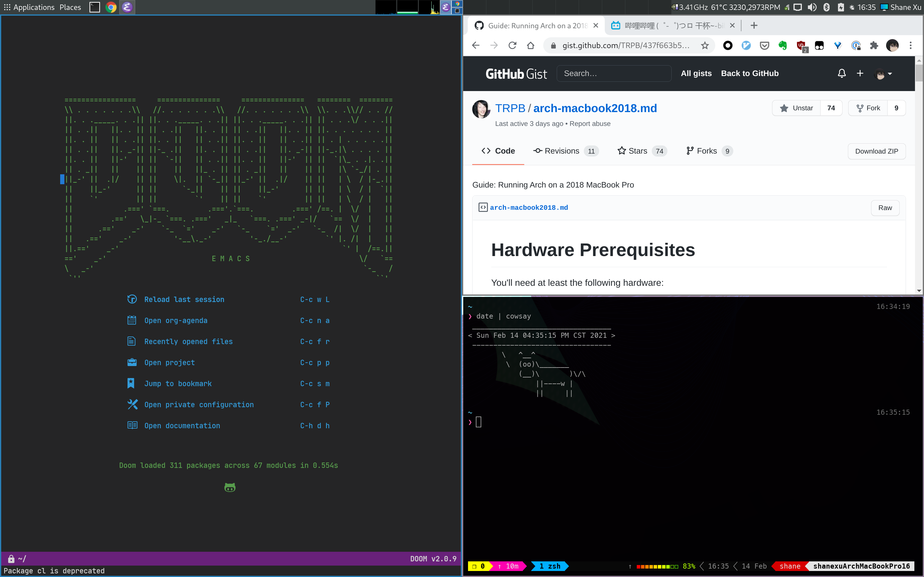Open Gist notifications via the bell icon

(841, 73)
